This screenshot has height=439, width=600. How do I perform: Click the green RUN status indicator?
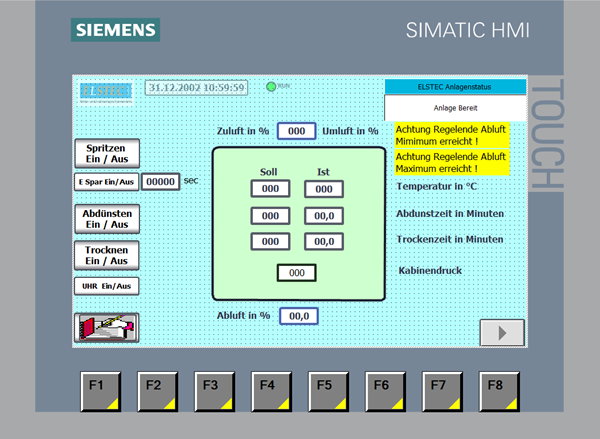click(x=271, y=87)
